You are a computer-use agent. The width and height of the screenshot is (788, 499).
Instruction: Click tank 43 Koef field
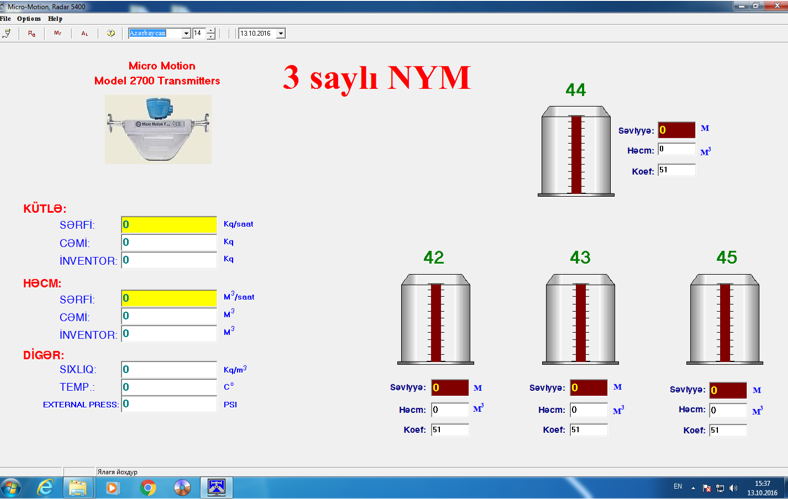coord(588,430)
